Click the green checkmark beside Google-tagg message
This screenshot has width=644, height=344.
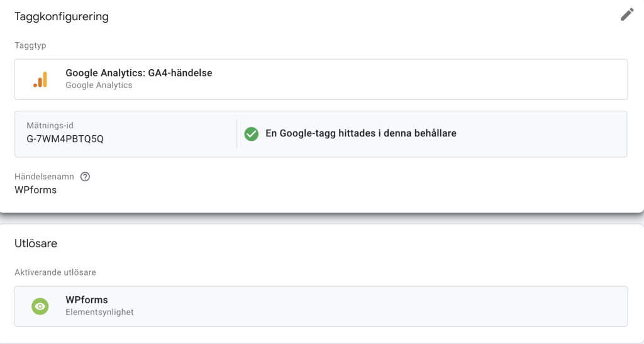[x=252, y=134]
